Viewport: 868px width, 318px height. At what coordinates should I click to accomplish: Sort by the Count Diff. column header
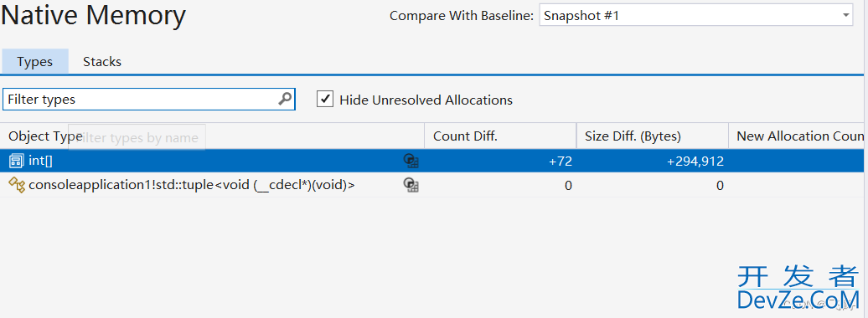(500, 136)
